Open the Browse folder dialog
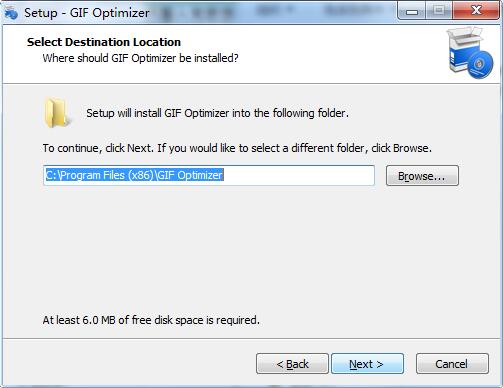This screenshot has width=503, height=388. click(x=422, y=176)
